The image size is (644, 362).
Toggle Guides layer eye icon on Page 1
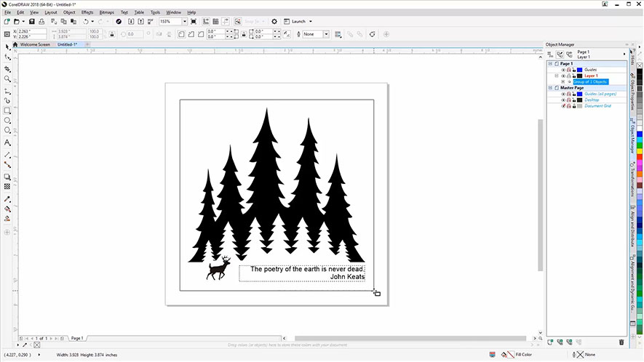coord(563,70)
